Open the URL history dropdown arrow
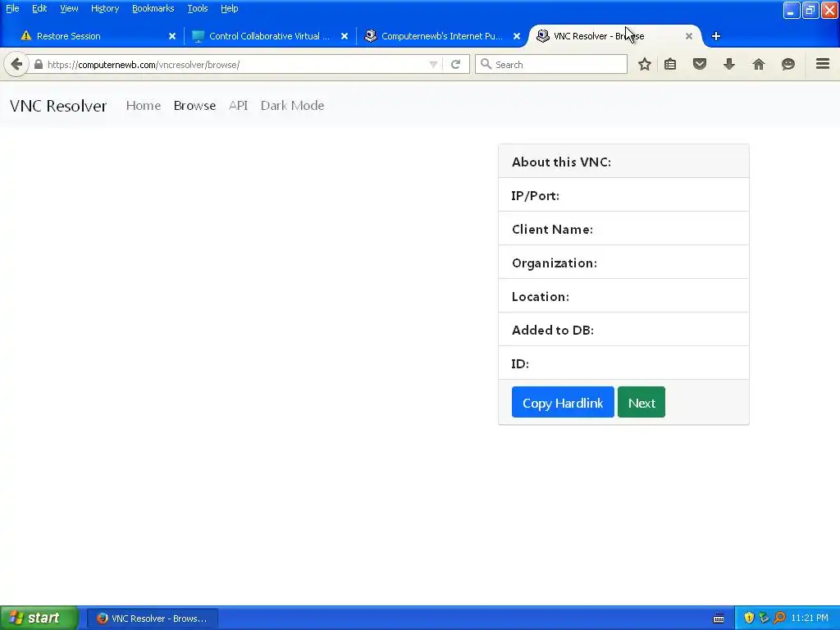The height and width of the screenshot is (630, 840). (433, 65)
